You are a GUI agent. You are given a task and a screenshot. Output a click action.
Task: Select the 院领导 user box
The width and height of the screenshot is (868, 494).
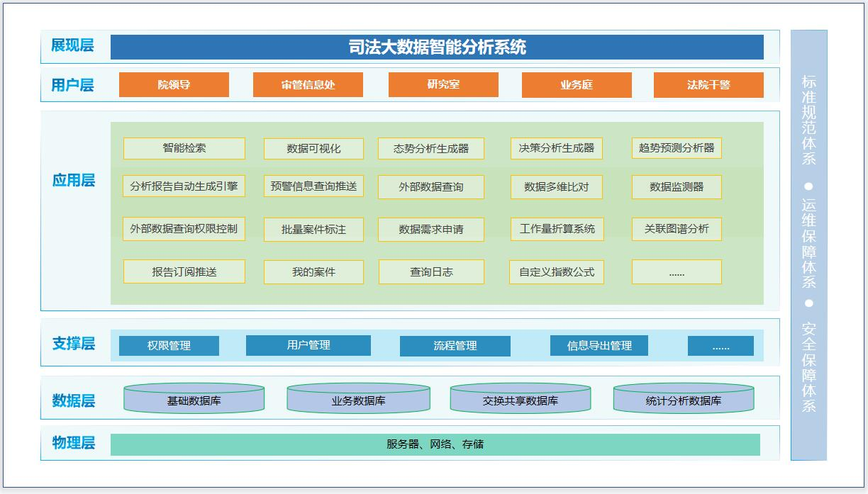(x=174, y=85)
